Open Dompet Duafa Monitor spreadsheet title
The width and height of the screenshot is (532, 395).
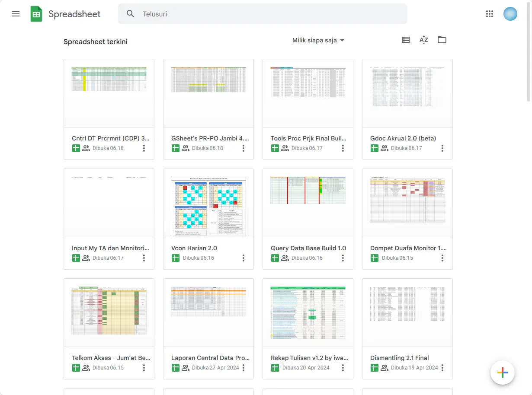pyautogui.click(x=408, y=248)
